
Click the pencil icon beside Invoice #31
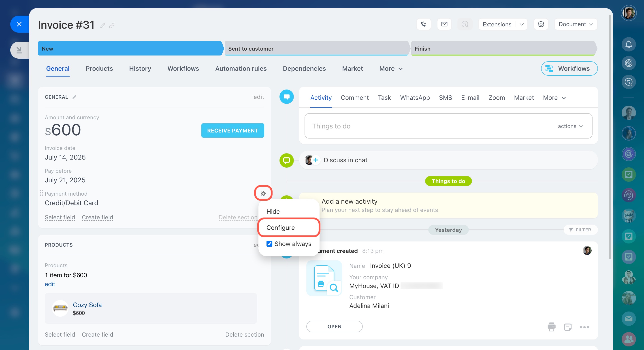point(102,26)
